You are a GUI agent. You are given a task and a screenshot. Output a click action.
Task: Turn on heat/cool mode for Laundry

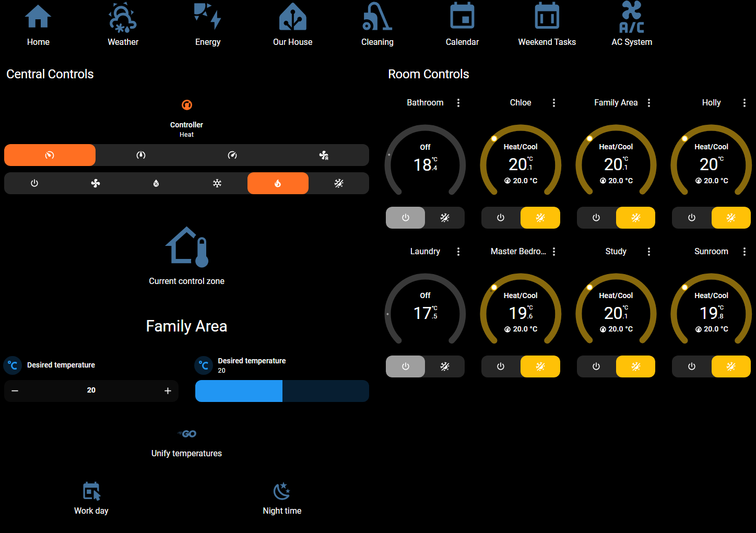click(x=445, y=366)
